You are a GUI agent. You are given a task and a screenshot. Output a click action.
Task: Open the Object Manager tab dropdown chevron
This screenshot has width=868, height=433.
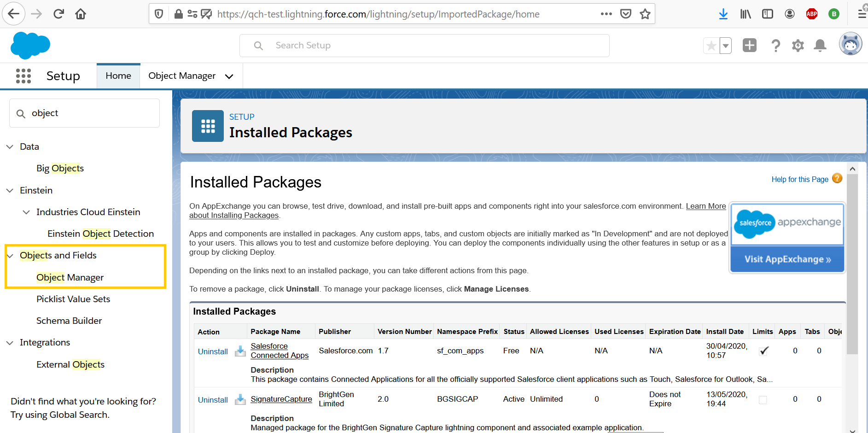coord(229,76)
